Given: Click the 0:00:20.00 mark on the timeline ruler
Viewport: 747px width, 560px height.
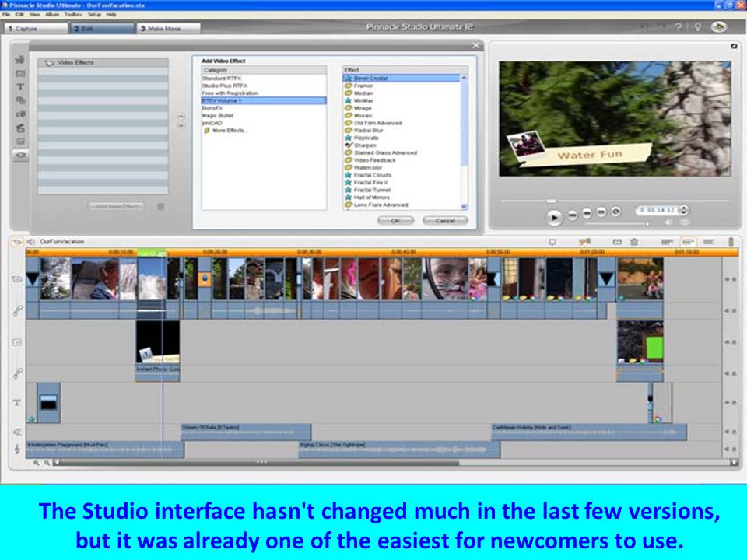Looking at the screenshot, I should coord(215,251).
